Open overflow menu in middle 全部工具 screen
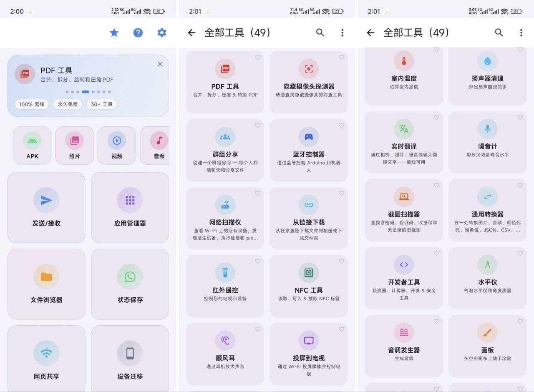The image size is (534, 392). [343, 33]
